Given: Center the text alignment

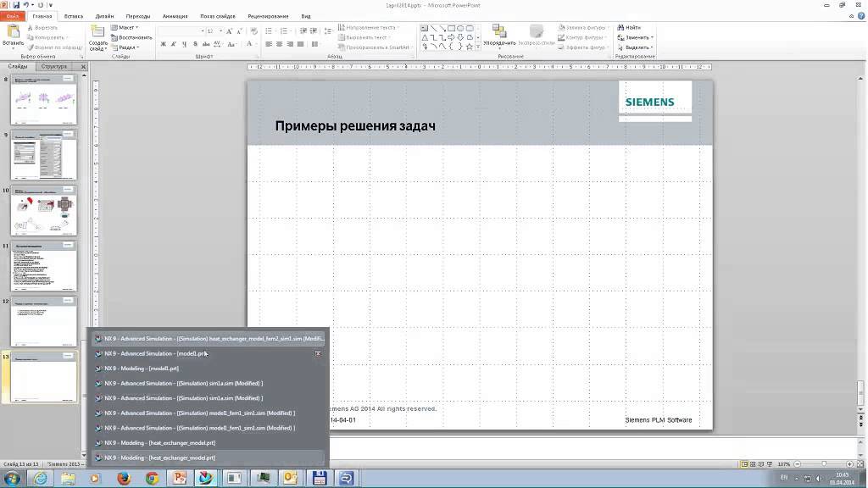Looking at the screenshot, I should tap(279, 44).
